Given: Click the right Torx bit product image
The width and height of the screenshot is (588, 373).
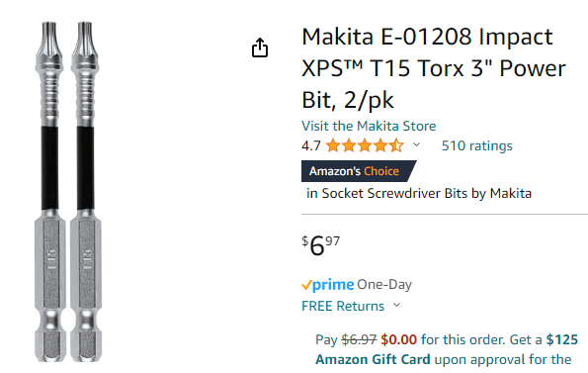Looking at the screenshot, I should click(x=86, y=191).
